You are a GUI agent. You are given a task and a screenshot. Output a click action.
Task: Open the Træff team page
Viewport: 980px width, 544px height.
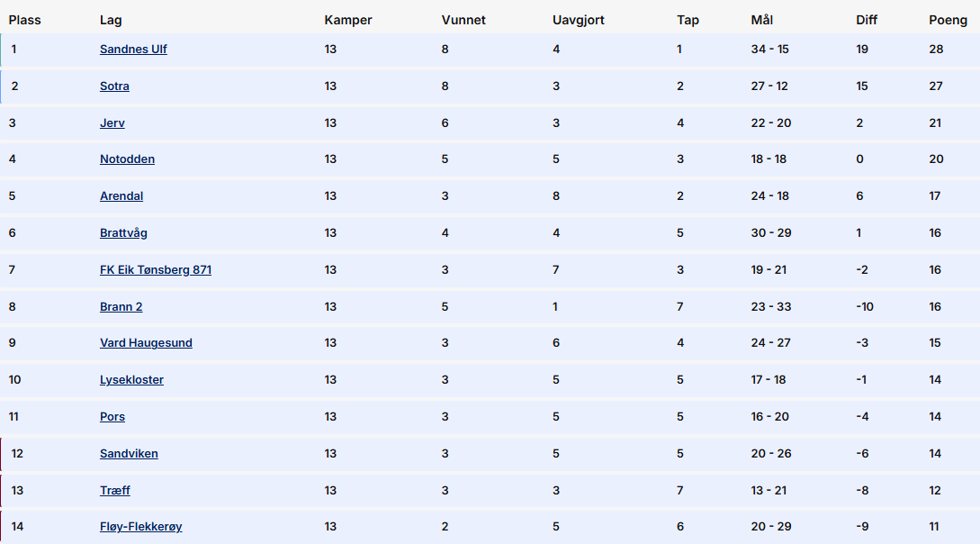pyautogui.click(x=115, y=491)
